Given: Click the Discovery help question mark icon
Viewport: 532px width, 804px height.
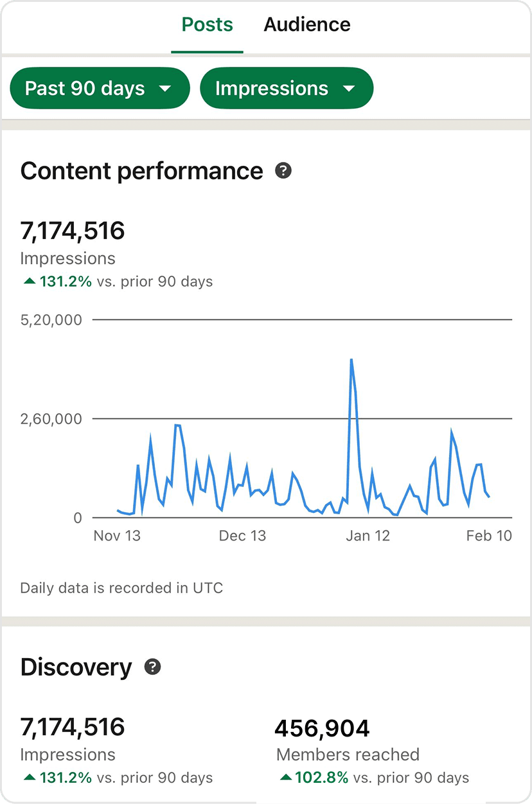Looking at the screenshot, I should tap(152, 667).
